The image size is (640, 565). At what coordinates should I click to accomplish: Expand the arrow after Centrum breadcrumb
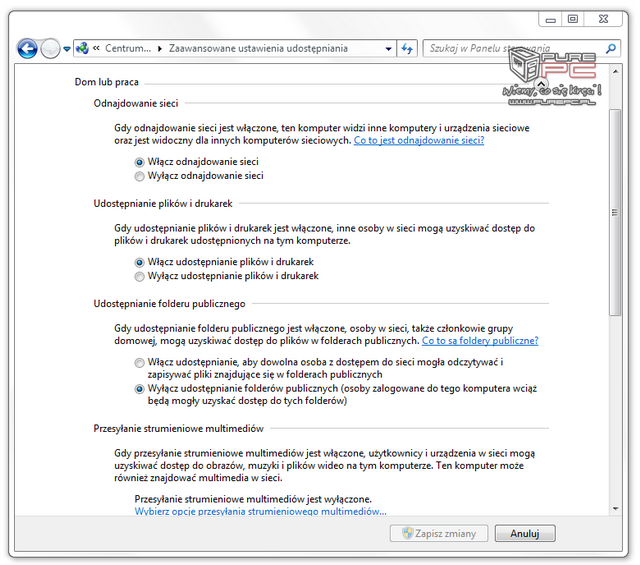click(160, 49)
